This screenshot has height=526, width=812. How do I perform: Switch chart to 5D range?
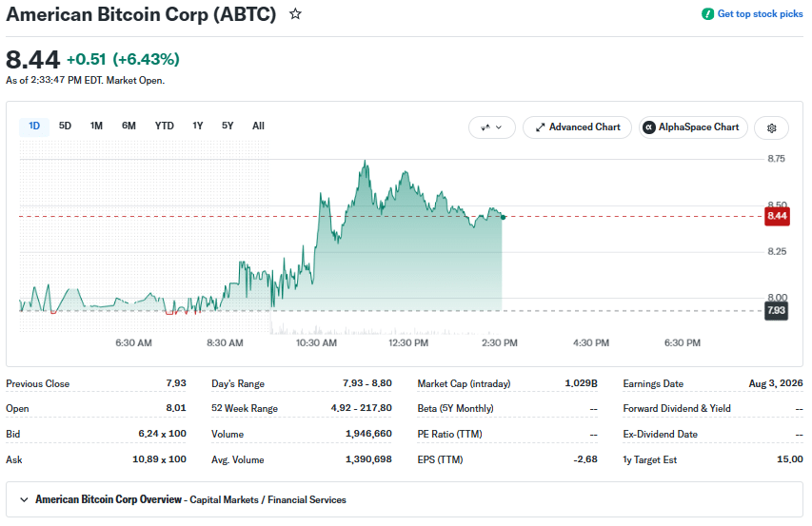point(65,127)
